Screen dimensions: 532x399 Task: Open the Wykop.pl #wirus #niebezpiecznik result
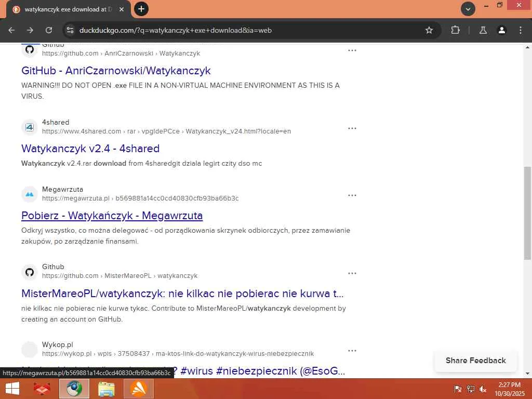pos(263,371)
